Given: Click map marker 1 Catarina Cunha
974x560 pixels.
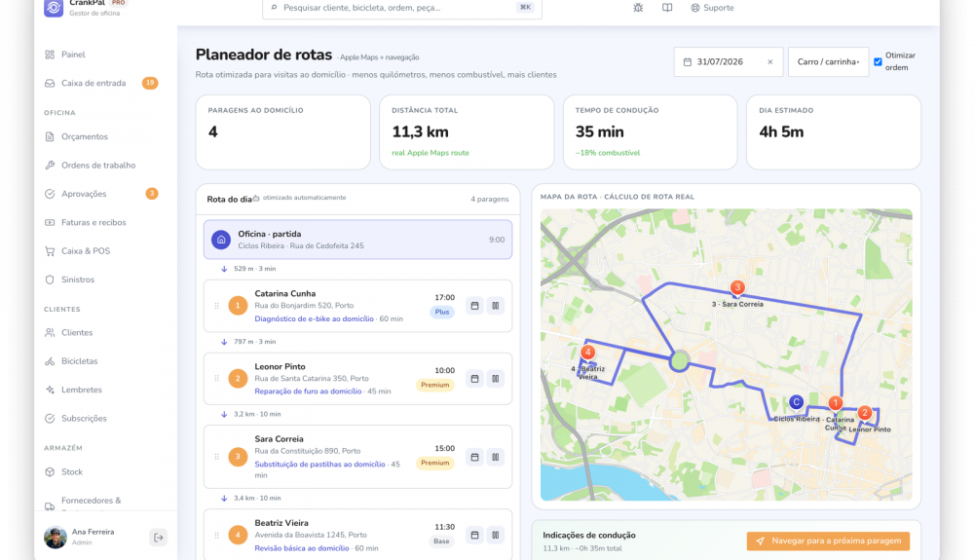Looking at the screenshot, I should 836,403.
